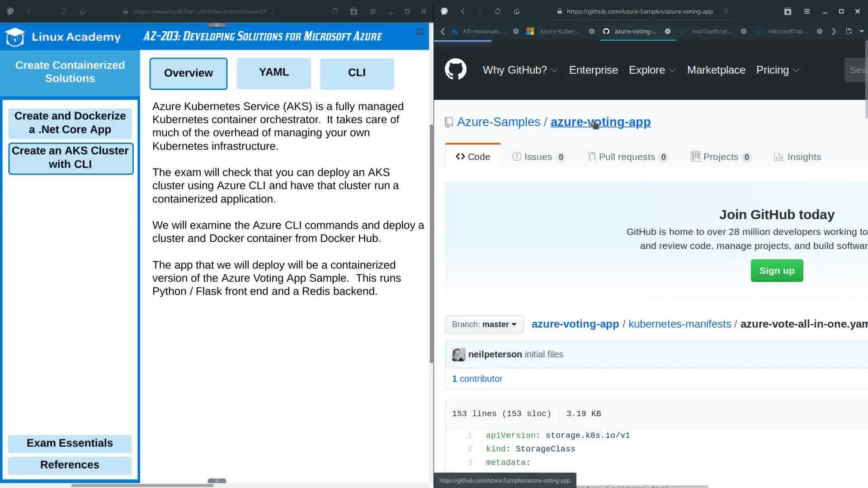This screenshot has height=488, width=868.
Task: Open the Branch master selector
Action: pyautogui.click(x=484, y=324)
